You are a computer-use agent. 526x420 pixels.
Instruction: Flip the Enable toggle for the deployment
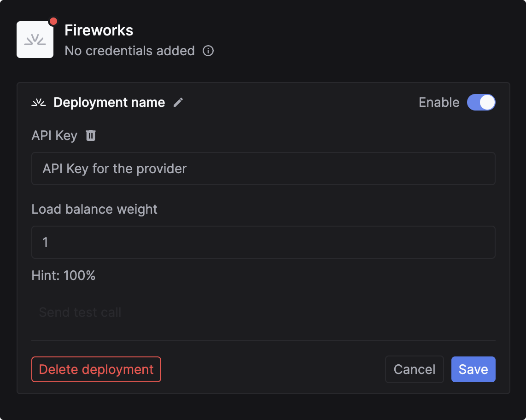[481, 102]
